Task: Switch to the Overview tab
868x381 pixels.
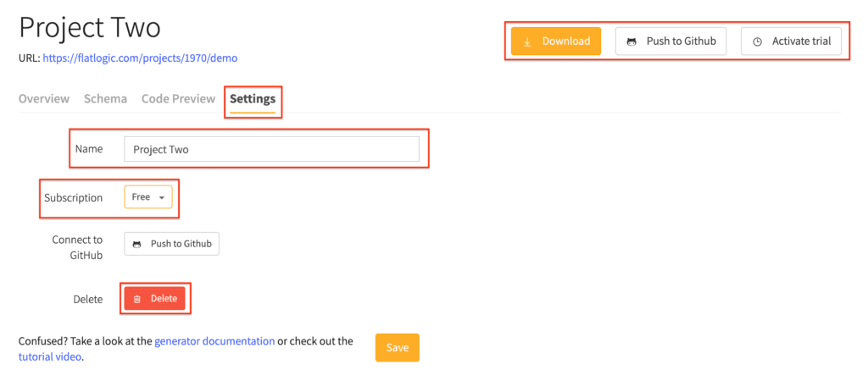Action: 44,99
